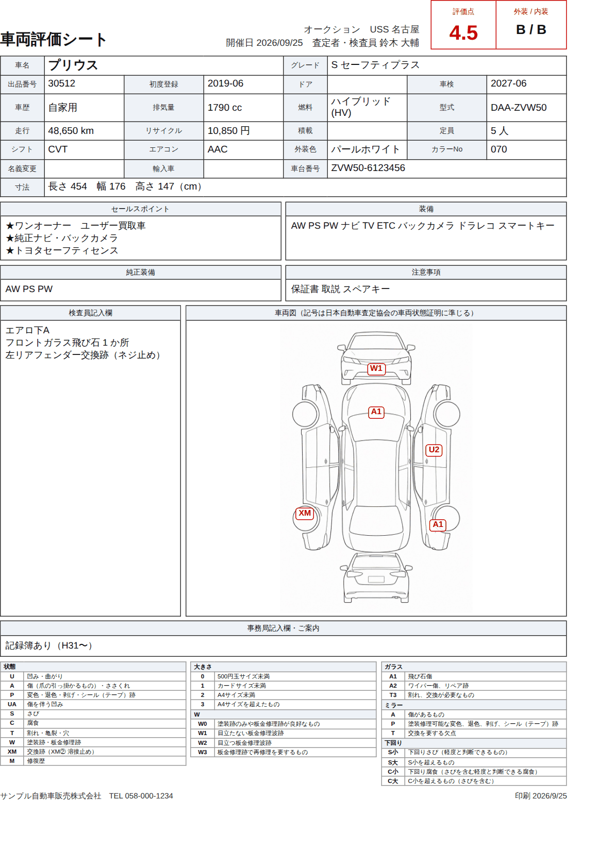Click the legend row 'W2 目立つ板金修理波跡'
Image resolution: width=614 pixels, height=868 pixels.
pos(283,743)
